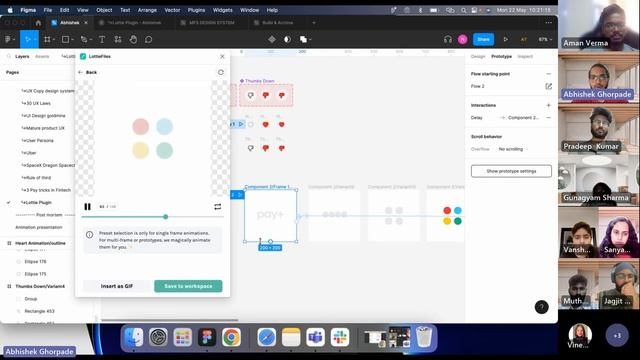640x360 pixels.
Task: Open Slack from the Dock
Action: (x=340, y=338)
